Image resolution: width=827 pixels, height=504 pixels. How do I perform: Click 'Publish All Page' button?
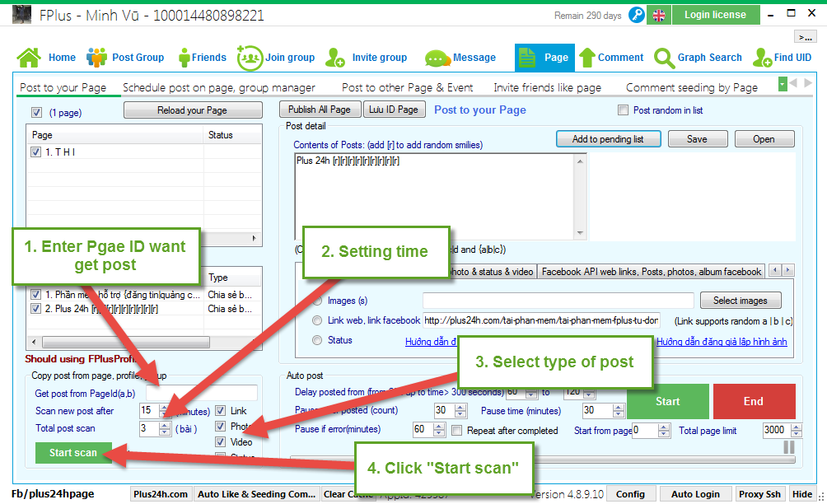(x=320, y=110)
